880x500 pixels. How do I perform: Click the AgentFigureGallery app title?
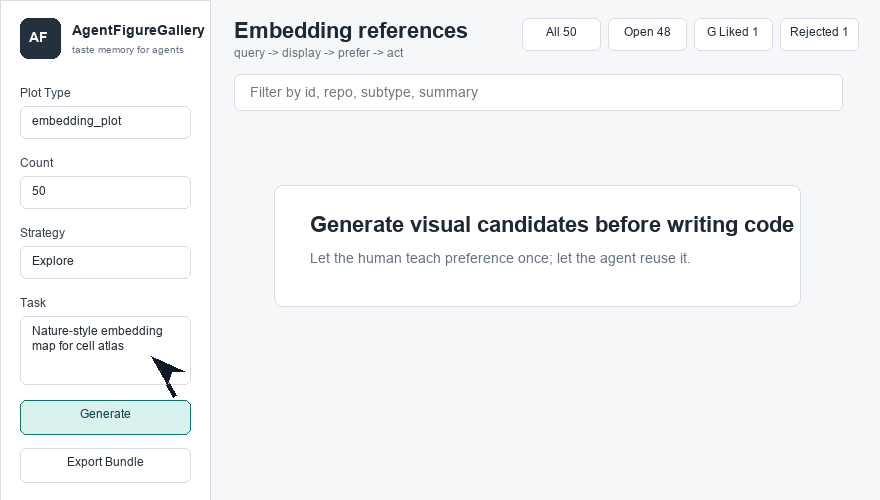(x=138, y=30)
